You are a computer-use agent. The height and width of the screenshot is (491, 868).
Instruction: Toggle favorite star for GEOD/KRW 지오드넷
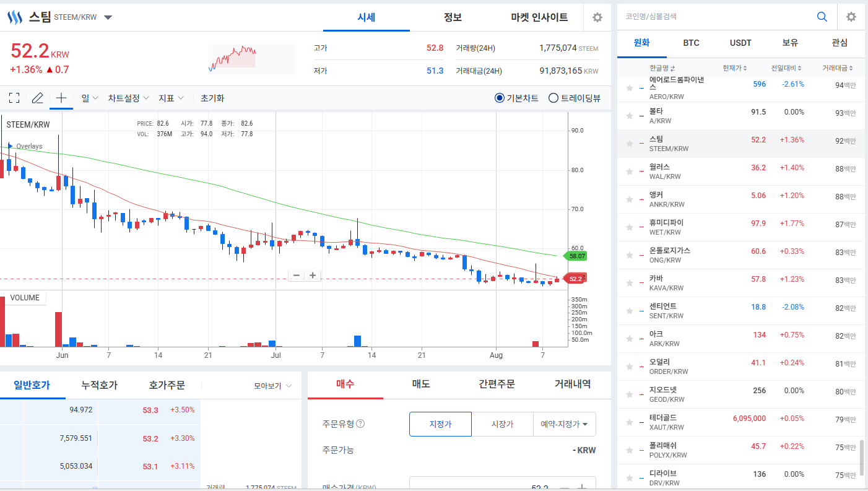[630, 394]
